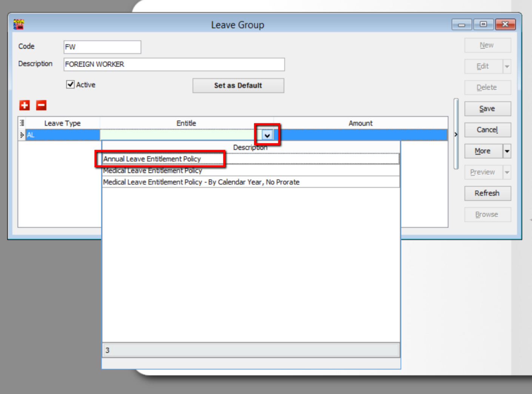The height and width of the screenshot is (394, 532).
Task: Select Medical Leave Entitlement Policy option
Action: (152, 170)
